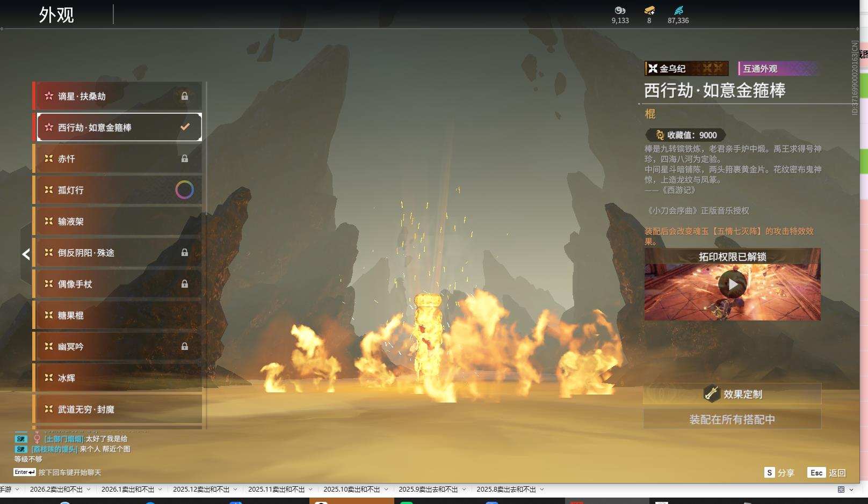
Task: Expand dropdown arrow of 2025.8卖出去和不出 tab
Action: pos(542,490)
